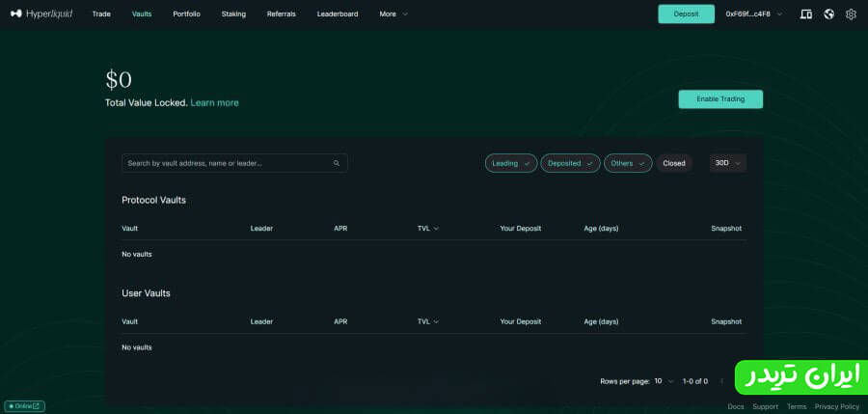Viewport: 868px width, 414px height.
Task: Open the Leaderboard page
Action: coord(337,14)
